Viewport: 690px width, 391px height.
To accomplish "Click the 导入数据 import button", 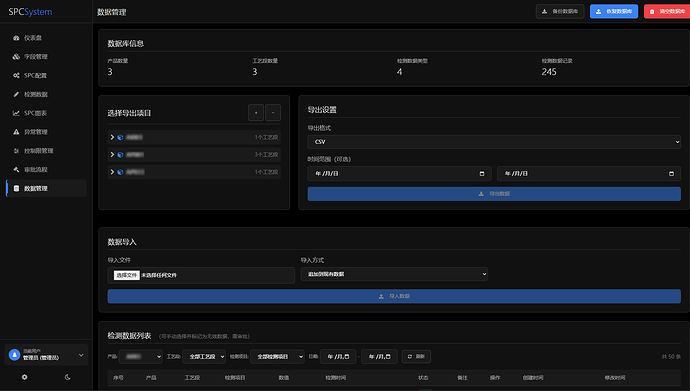I will [x=394, y=296].
